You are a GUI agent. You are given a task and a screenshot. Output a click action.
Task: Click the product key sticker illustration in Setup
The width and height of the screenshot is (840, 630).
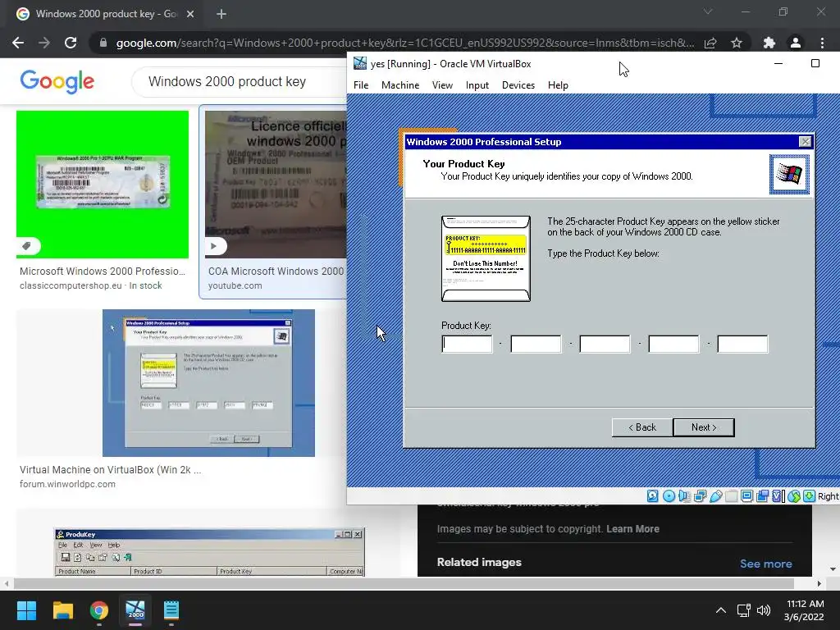(x=486, y=258)
